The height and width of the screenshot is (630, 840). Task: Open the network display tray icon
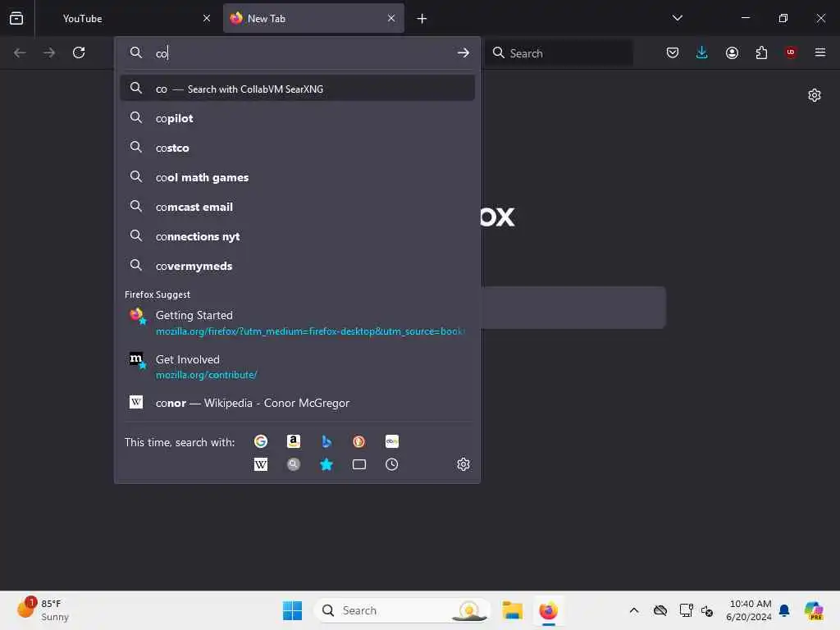click(x=686, y=610)
